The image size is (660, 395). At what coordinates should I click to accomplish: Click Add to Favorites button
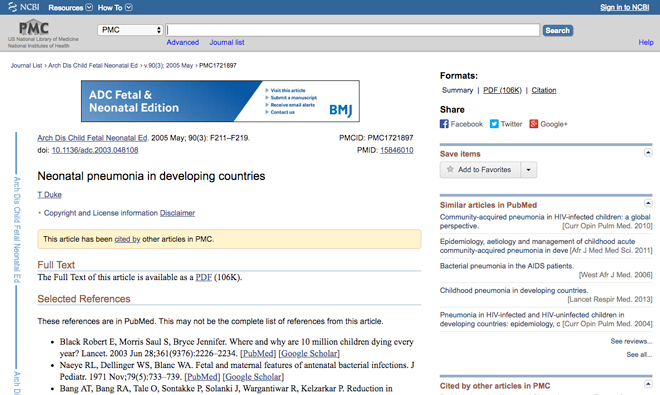click(480, 170)
